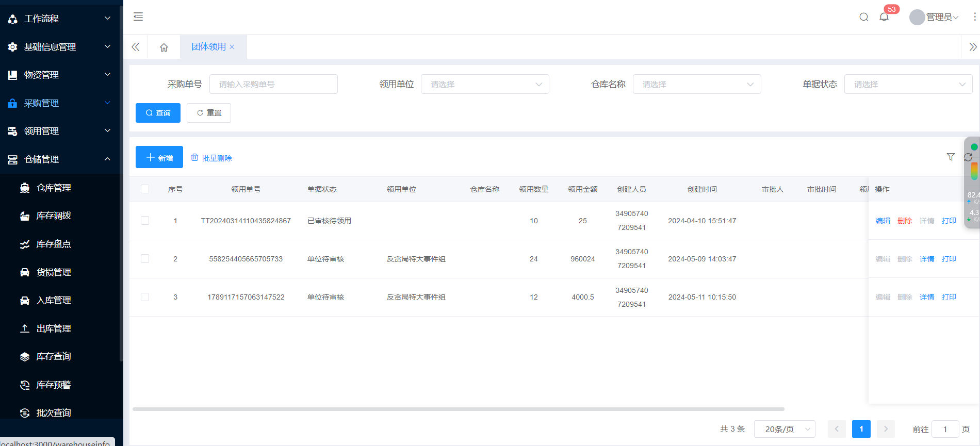Open notifications bell with 53 badge
The height and width of the screenshot is (446, 980).
pyautogui.click(x=884, y=17)
